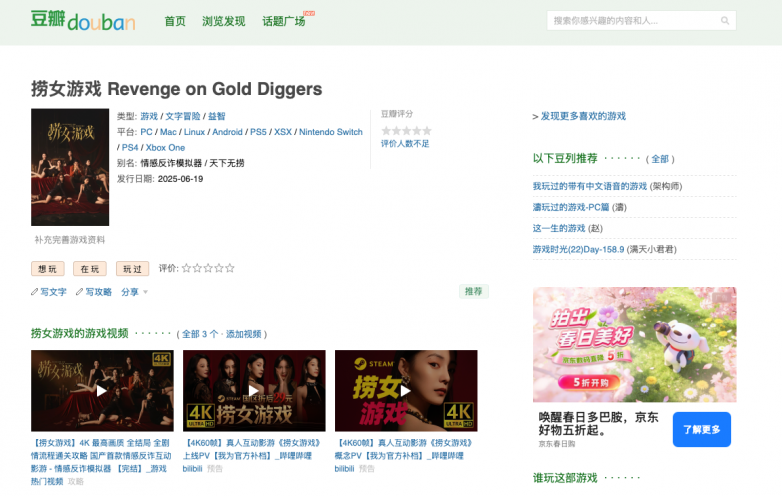Open the 游戏 genre link
The height and width of the screenshot is (496, 782).
pos(149,116)
